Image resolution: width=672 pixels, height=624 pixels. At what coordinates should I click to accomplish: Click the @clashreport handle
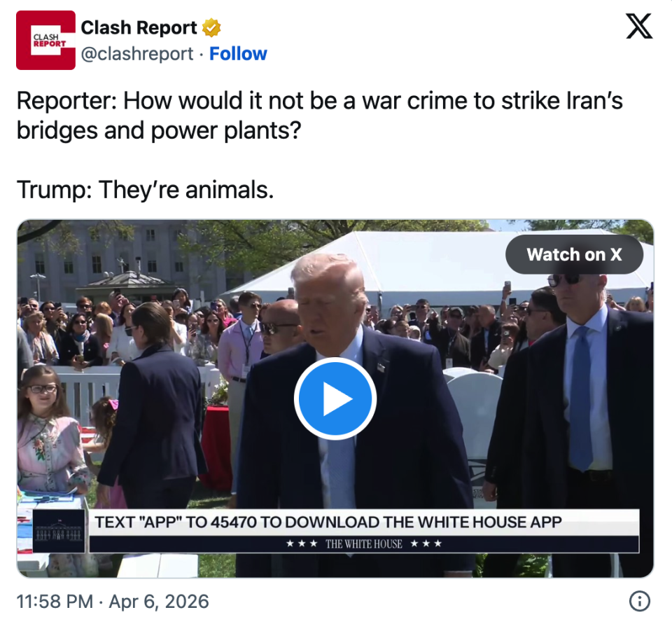pyautogui.click(x=136, y=54)
